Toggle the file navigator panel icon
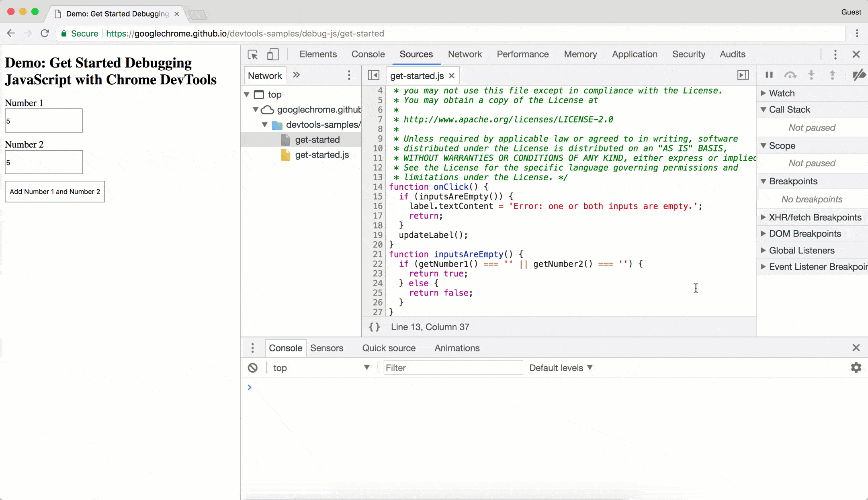 [x=373, y=75]
